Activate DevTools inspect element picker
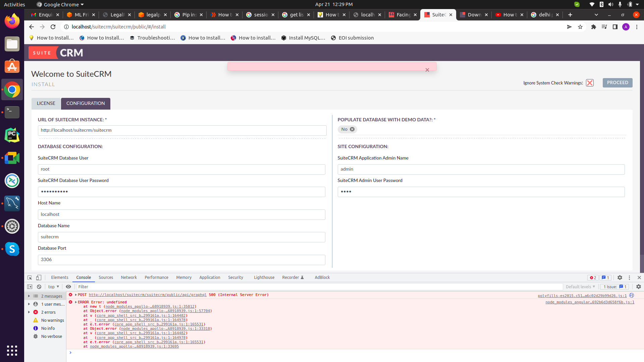The image size is (644, 362). (x=30, y=278)
